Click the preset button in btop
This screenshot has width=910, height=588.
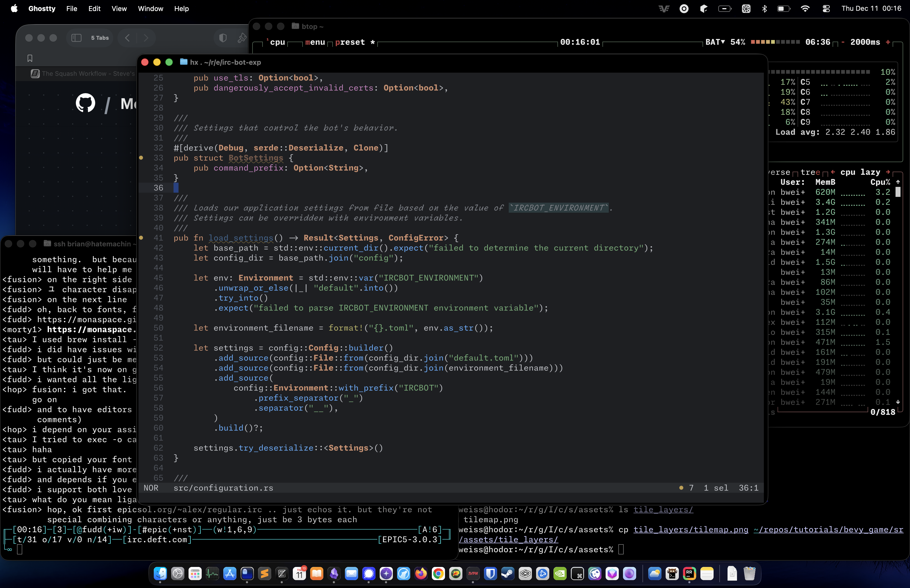pos(350,42)
